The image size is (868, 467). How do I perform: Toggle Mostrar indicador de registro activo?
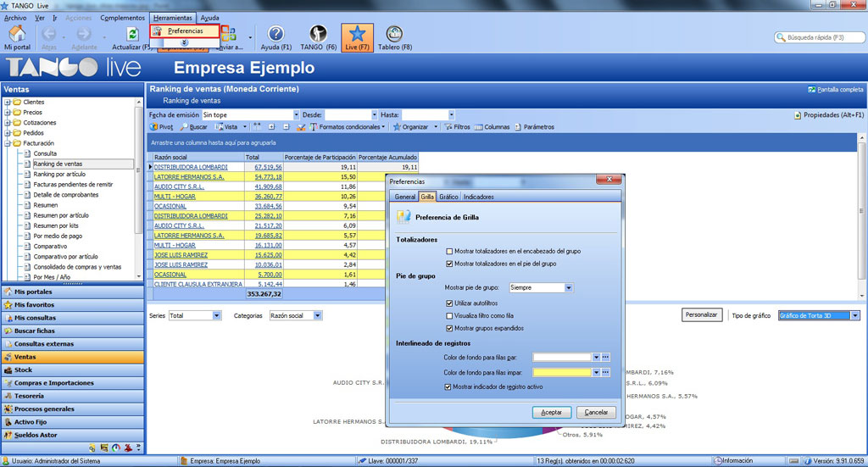click(x=448, y=386)
